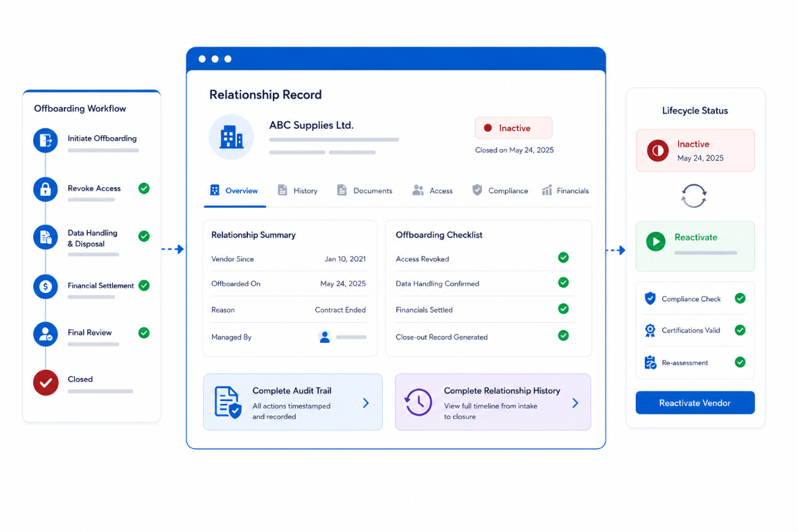Click the Overview tab building icon
Image resolution: width=798 pixels, height=532 pixels.
click(215, 190)
